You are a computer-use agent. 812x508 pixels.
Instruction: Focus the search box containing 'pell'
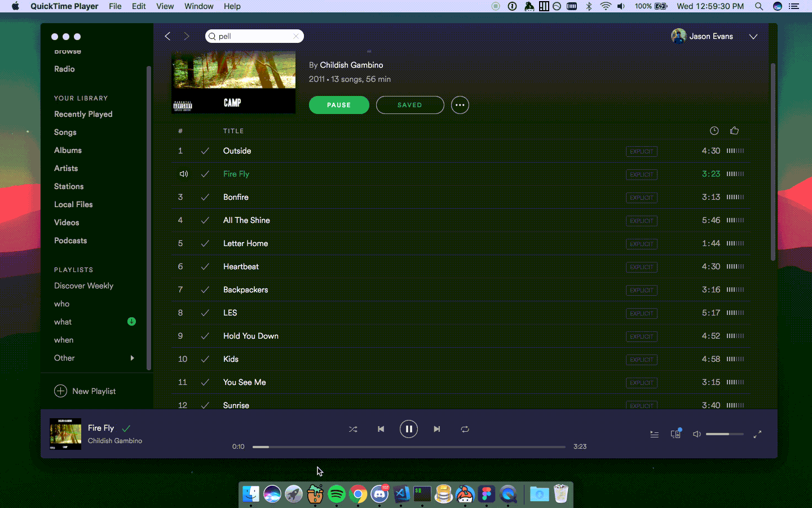click(254, 36)
